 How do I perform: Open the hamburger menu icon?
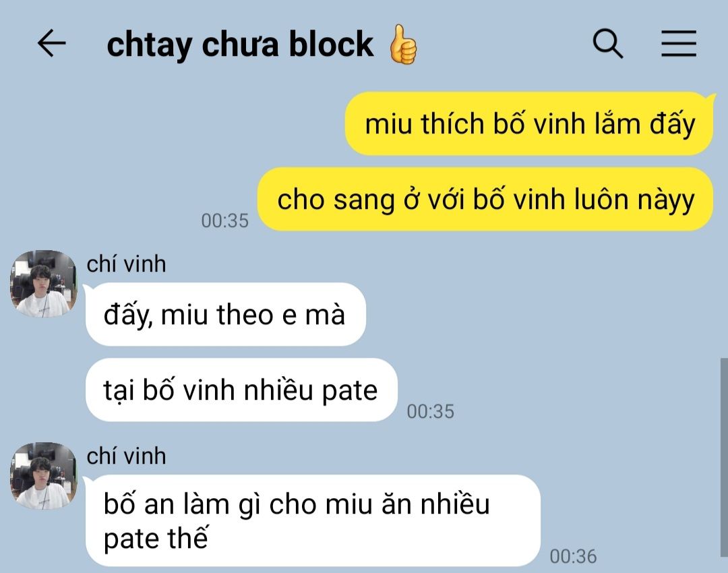click(x=679, y=44)
